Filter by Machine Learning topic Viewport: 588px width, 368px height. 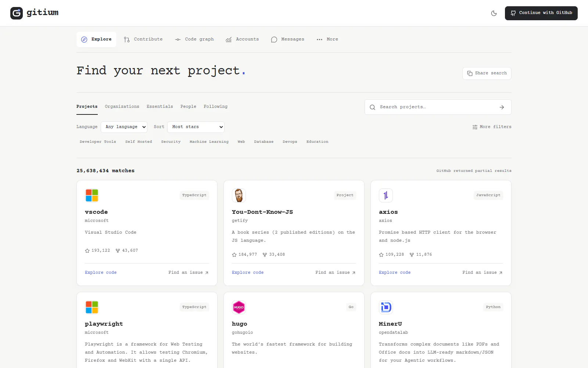click(x=209, y=142)
